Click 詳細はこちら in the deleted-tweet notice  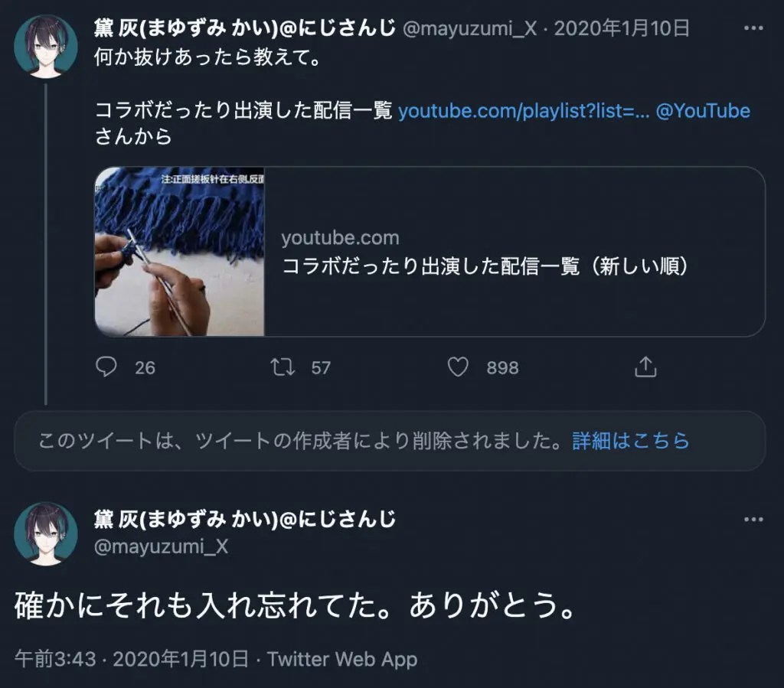631,441
